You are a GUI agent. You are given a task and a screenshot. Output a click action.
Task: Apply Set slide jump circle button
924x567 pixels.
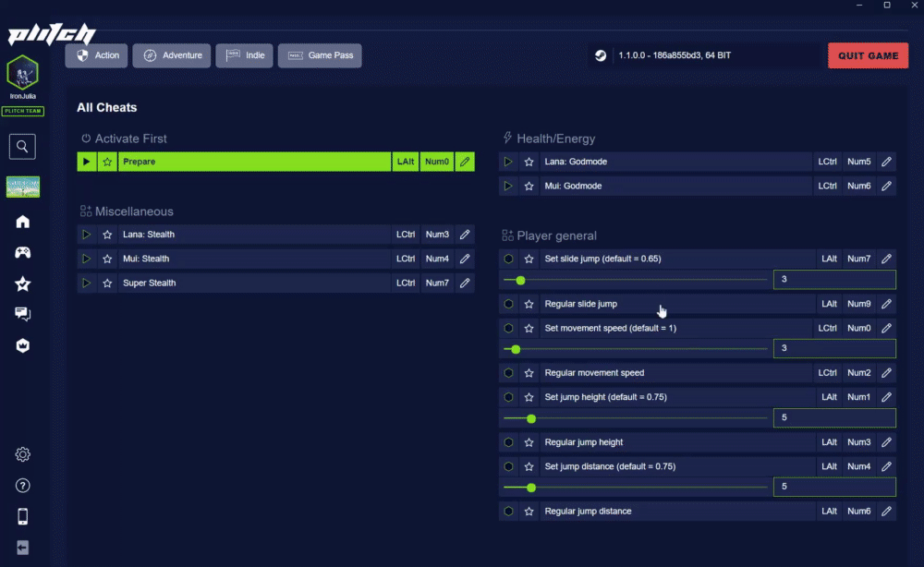click(x=508, y=259)
